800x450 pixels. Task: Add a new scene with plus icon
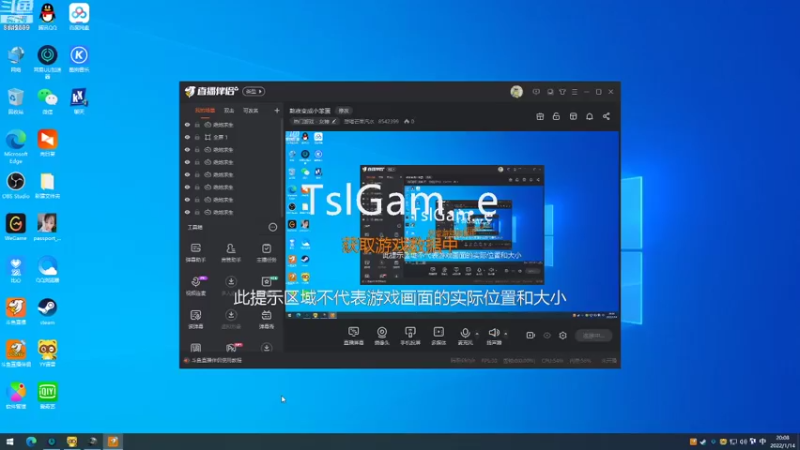point(277,110)
